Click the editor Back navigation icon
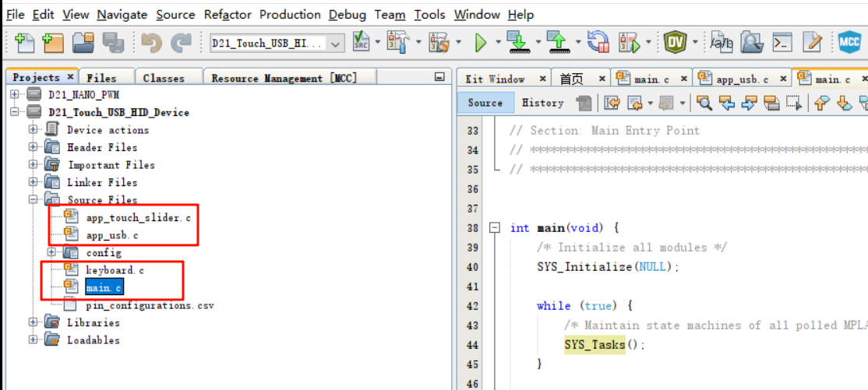This screenshot has height=390, width=868. 634,102
